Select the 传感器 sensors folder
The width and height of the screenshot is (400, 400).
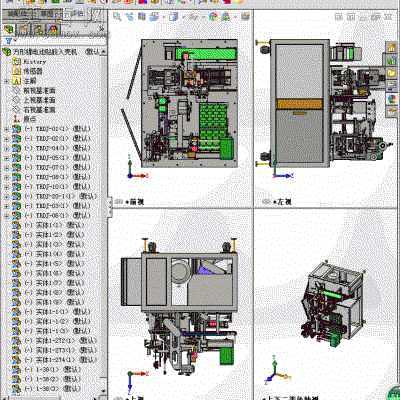[x=28, y=71]
